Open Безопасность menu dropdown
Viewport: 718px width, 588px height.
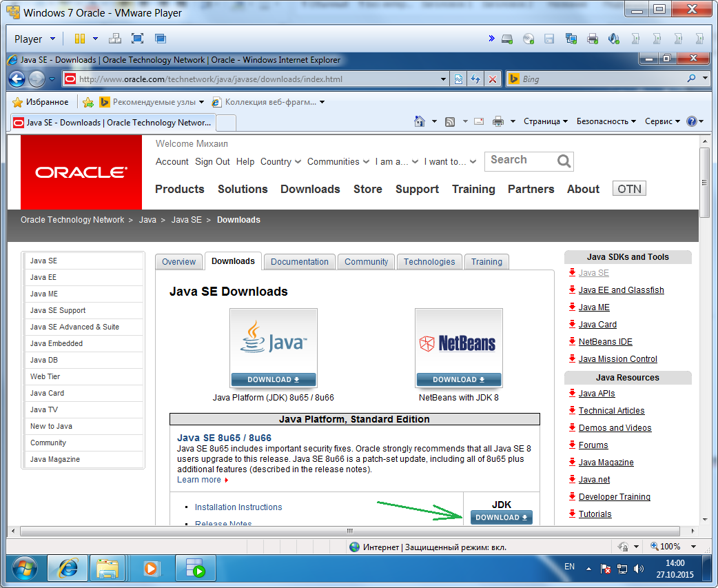(x=606, y=121)
